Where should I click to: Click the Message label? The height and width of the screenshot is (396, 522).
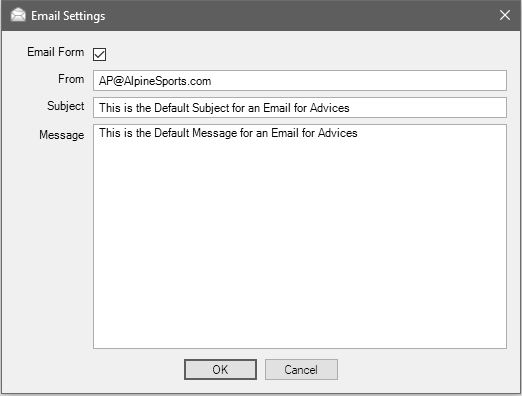tap(62, 135)
